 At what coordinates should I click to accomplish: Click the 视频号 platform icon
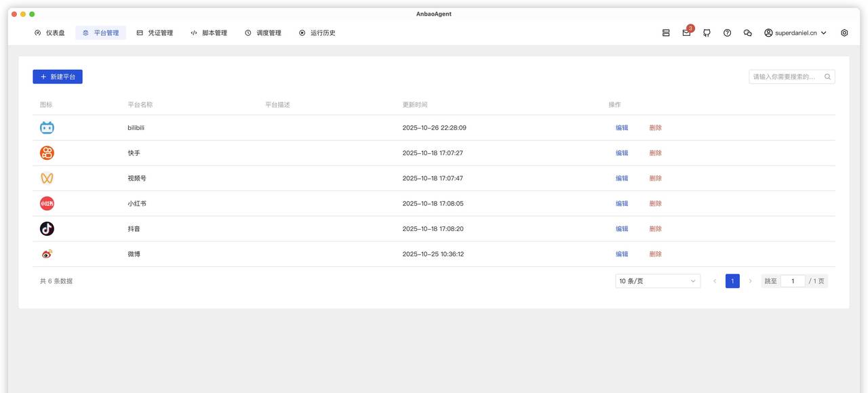(x=44, y=176)
